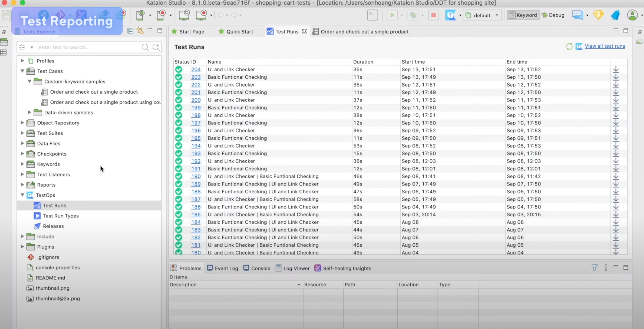Open TestOps icon dropdown arrow
The image size is (644, 329).
click(x=460, y=15)
